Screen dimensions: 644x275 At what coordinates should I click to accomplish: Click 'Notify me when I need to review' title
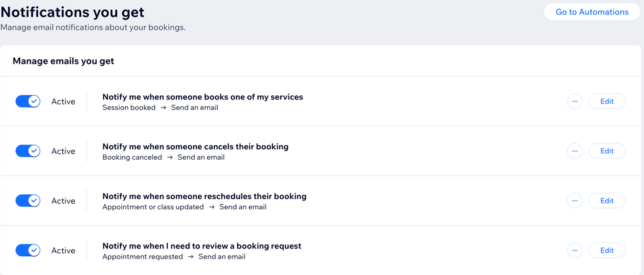point(201,246)
